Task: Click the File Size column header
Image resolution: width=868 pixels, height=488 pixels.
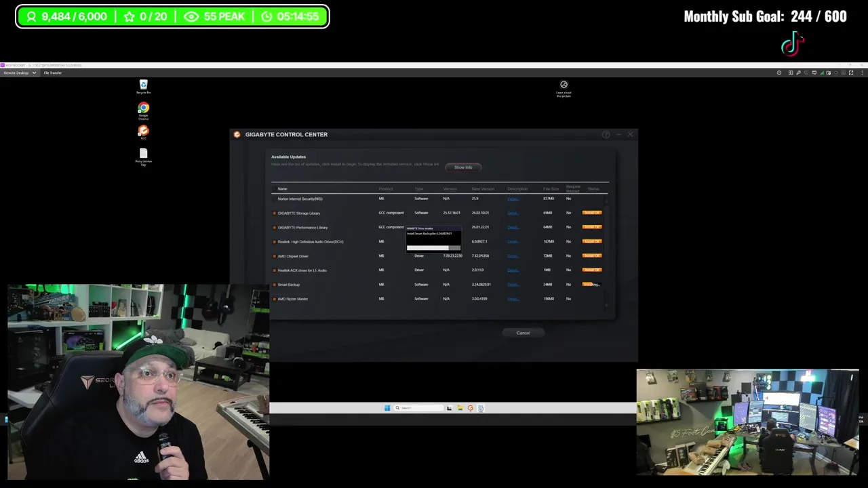Action: coord(551,188)
